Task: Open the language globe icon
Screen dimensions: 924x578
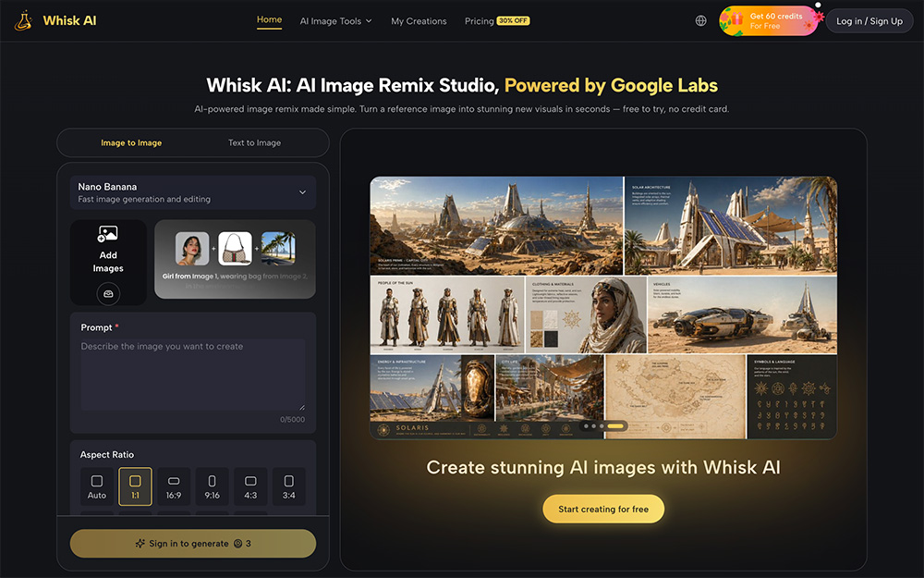Action: [700, 20]
